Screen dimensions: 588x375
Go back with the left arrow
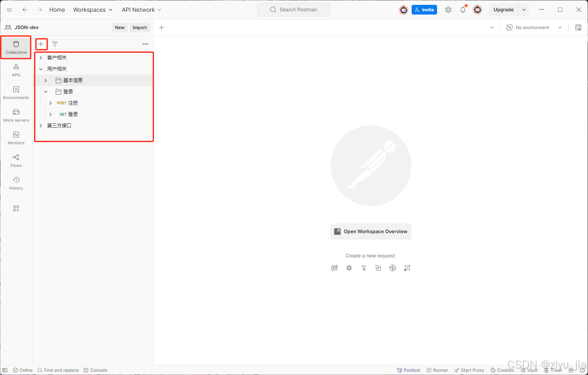tap(25, 10)
